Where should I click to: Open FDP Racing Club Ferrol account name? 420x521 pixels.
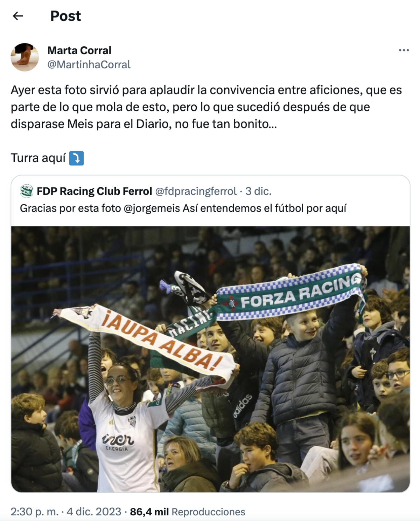click(x=94, y=191)
